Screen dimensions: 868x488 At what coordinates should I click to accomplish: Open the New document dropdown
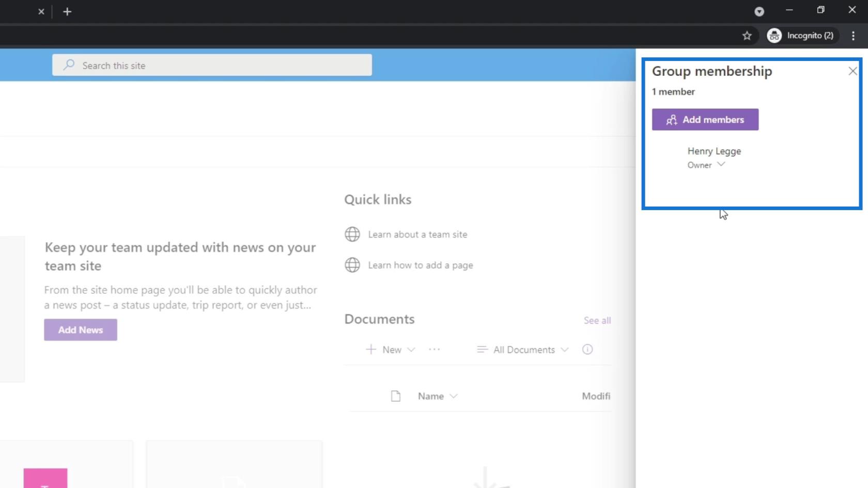(391, 350)
